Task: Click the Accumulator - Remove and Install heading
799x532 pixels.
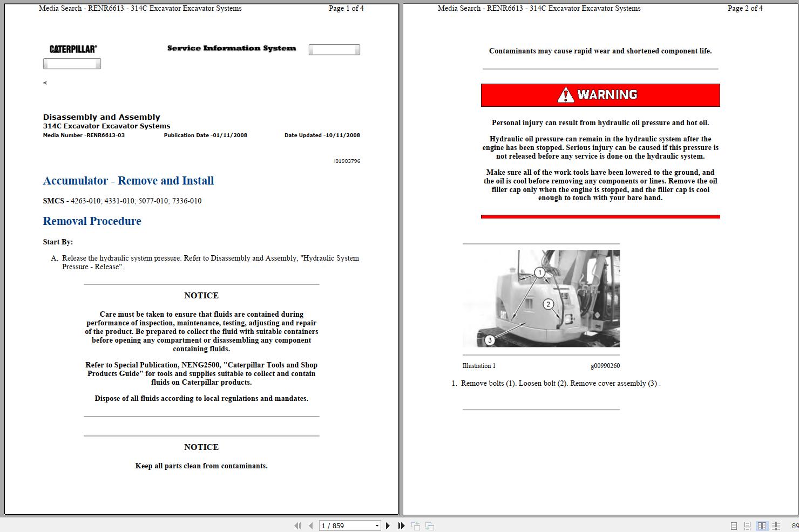Action: [x=128, y=181]
